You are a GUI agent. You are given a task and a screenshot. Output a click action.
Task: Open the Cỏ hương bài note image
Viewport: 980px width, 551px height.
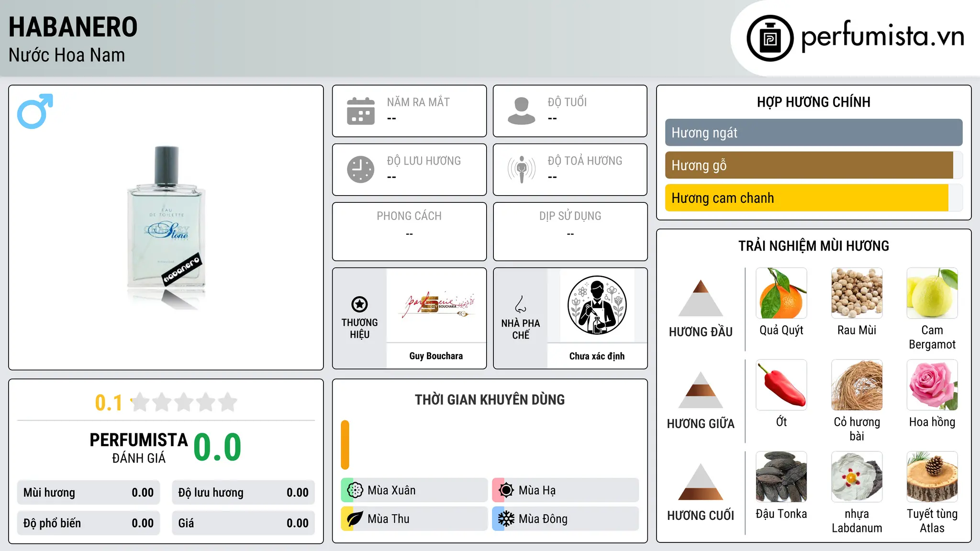click(857, 385)
